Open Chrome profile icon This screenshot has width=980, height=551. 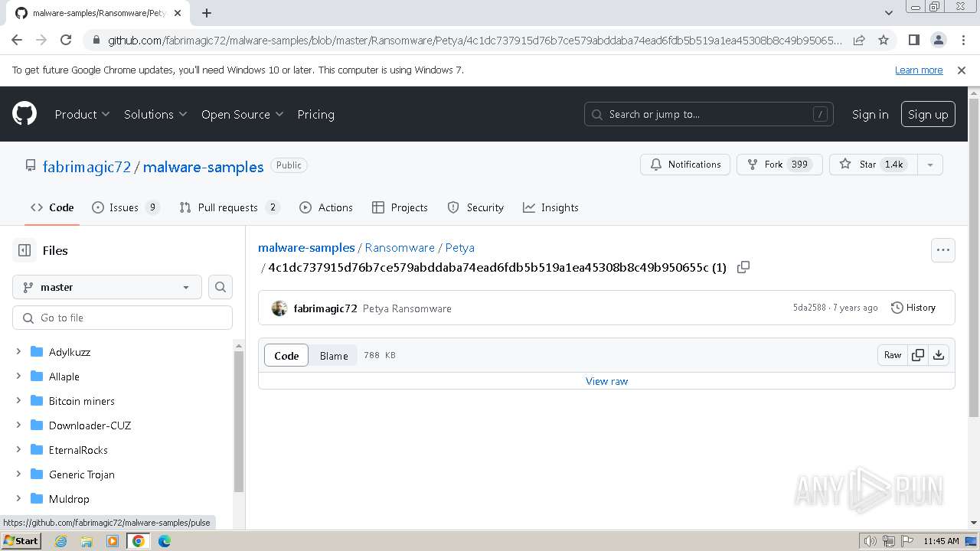938,40
